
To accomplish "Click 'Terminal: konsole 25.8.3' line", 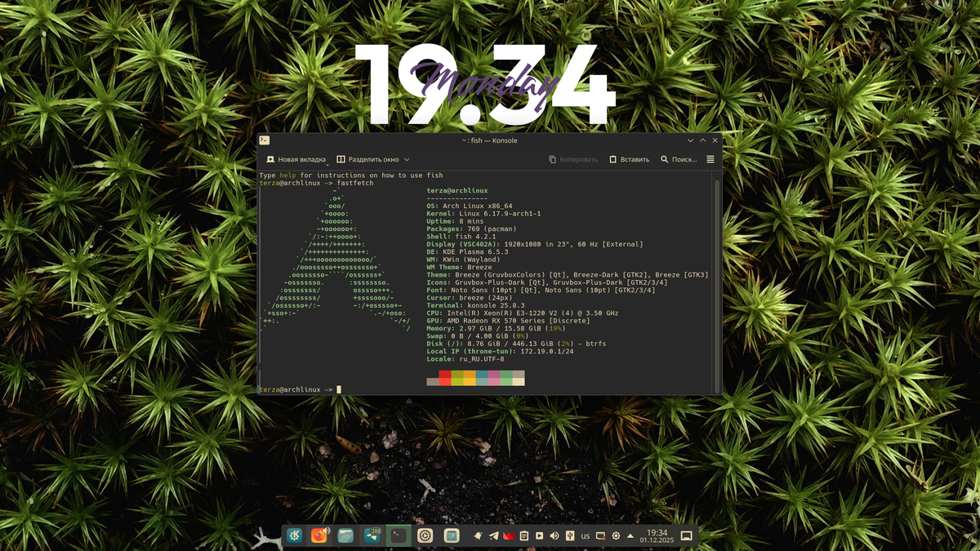I will (x=475, y=304).
